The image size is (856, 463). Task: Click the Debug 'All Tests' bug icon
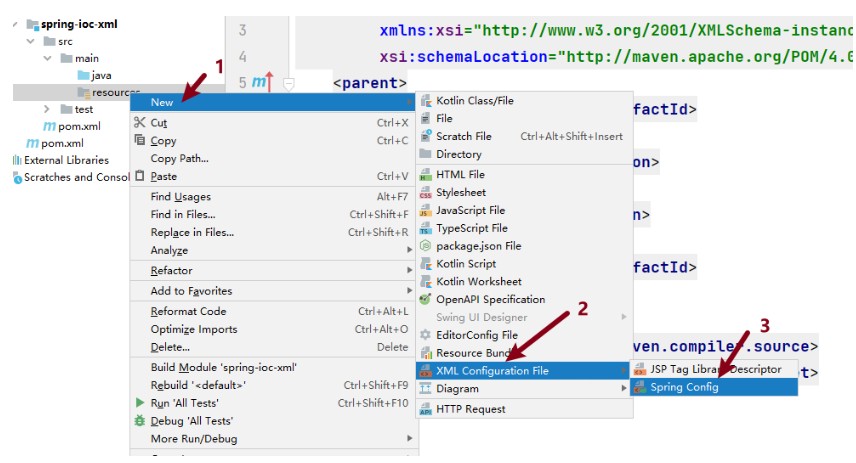click(x=140, y=420)
